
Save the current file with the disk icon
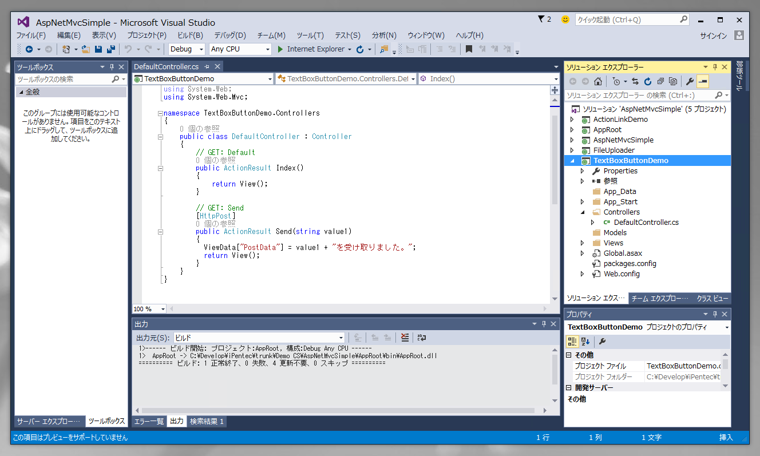(98, 49)
